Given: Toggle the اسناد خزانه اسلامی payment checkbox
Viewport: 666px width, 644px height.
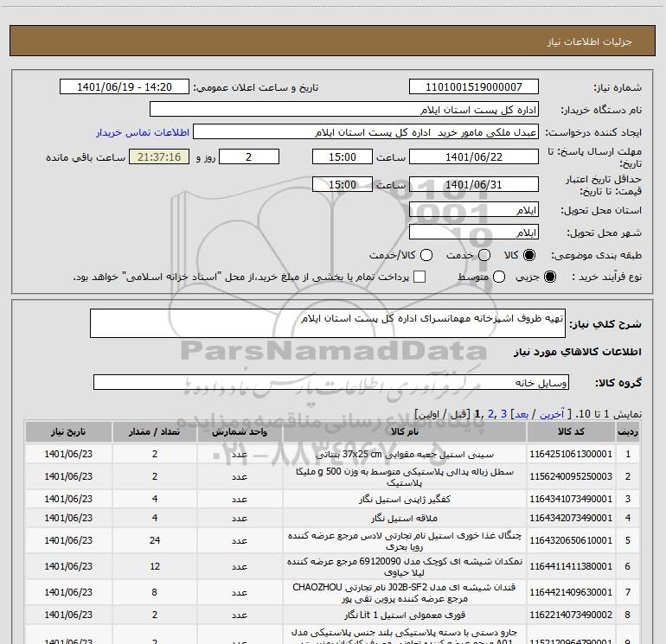Looking at the screenshot, I should (x=419, y=277).
